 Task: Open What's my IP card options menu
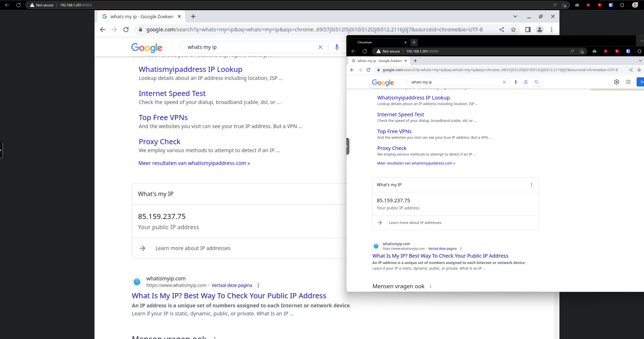[532, 185]
